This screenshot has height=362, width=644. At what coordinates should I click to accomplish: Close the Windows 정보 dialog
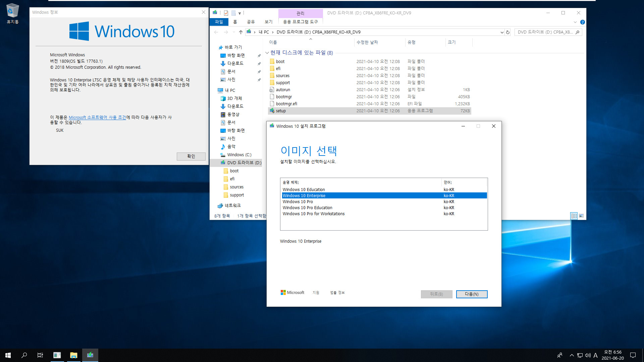tap(203, 12)
